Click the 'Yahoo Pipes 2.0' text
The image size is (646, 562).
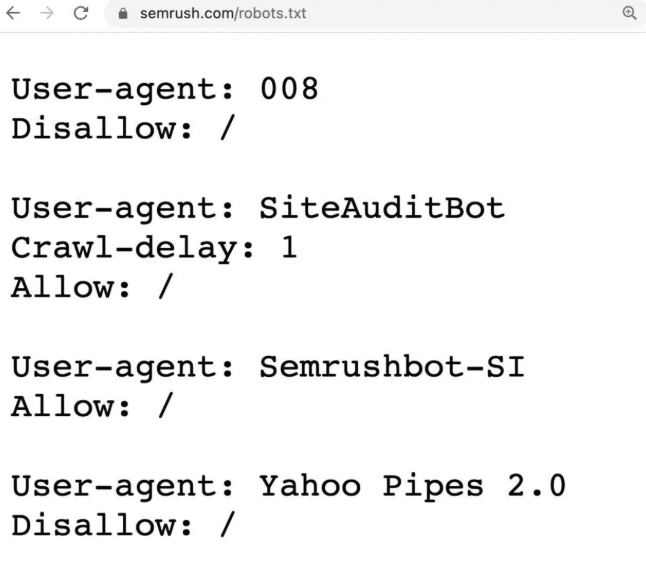pyautogui.click(x=412, y=487)
